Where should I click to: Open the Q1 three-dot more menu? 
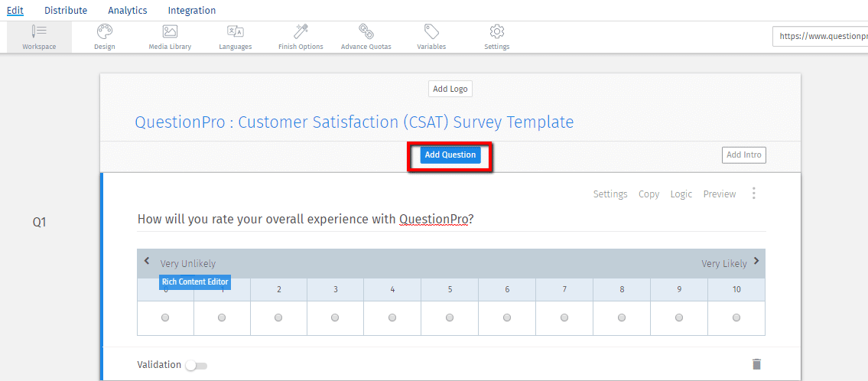pyautogui.click(x=753, y=194)
